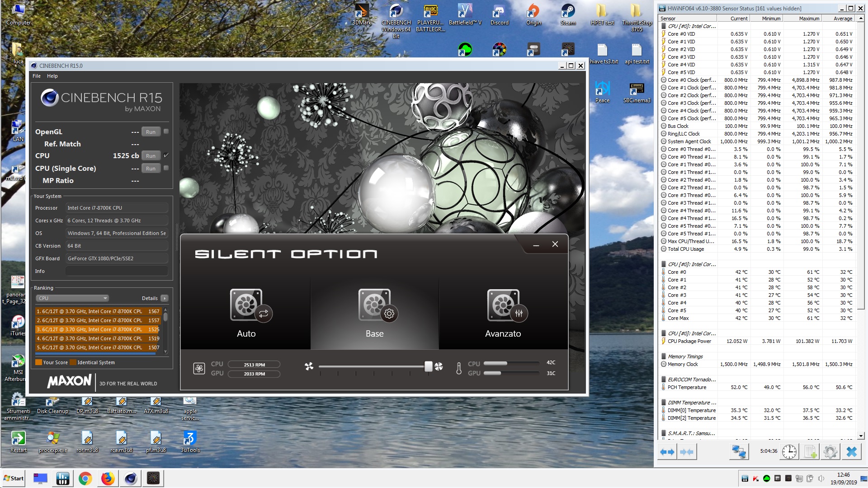Click the GPU 2033 RPM readout

coord(254,374)
